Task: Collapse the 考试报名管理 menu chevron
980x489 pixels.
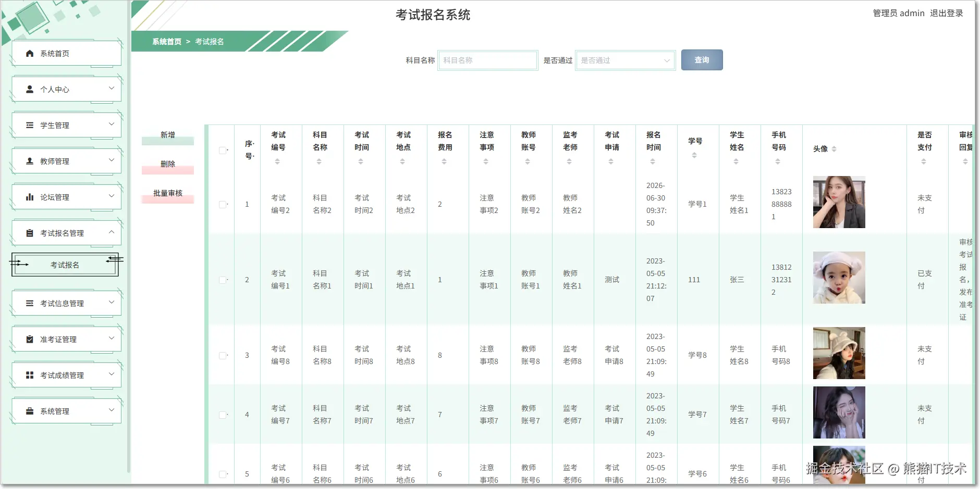Action: point(111,232)
